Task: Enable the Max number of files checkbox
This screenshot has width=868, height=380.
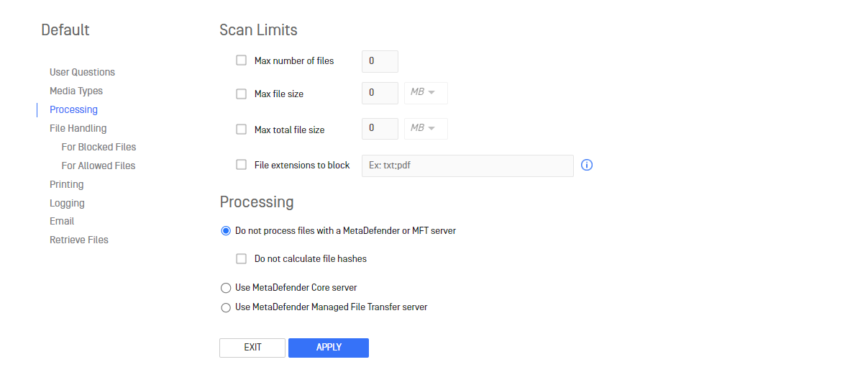Action: tap(242, 60)
